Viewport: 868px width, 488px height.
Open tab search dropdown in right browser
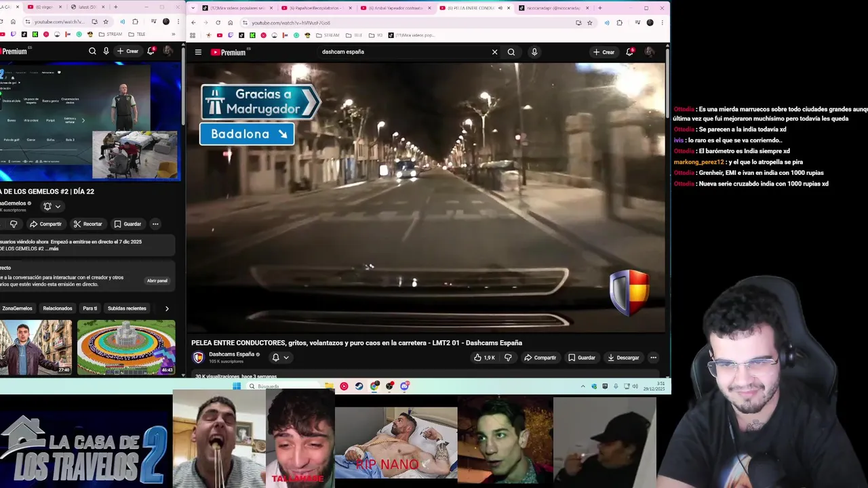click(x=193, y=8)
